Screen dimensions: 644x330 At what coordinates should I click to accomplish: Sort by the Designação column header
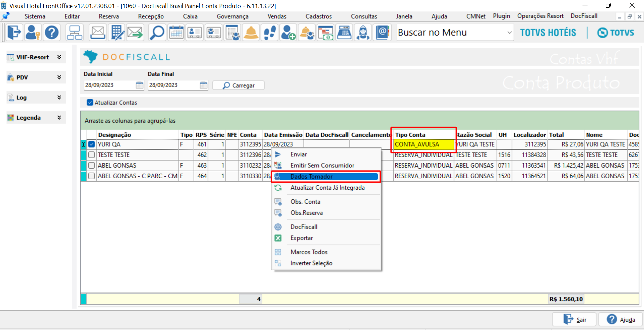point(138,135)
